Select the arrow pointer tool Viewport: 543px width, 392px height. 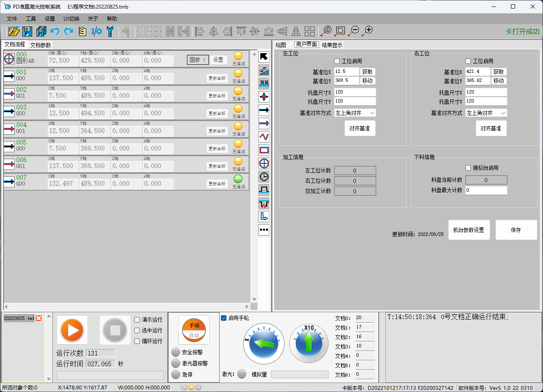[264, 57]
